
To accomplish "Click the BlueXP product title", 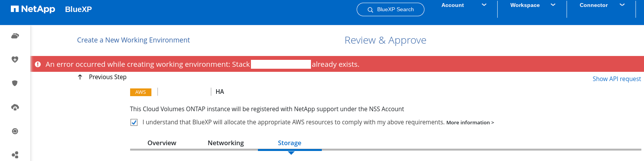I will (78, 9).
